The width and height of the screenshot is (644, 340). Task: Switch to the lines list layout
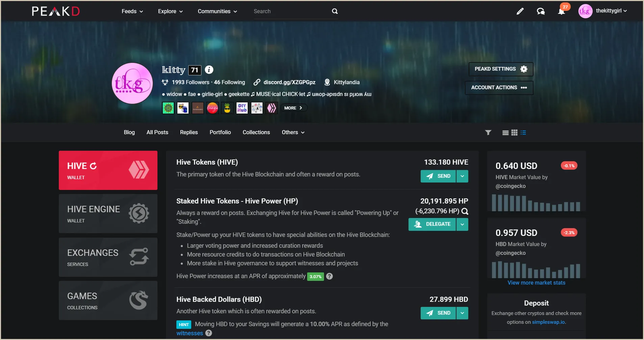[x=505, y=133]
